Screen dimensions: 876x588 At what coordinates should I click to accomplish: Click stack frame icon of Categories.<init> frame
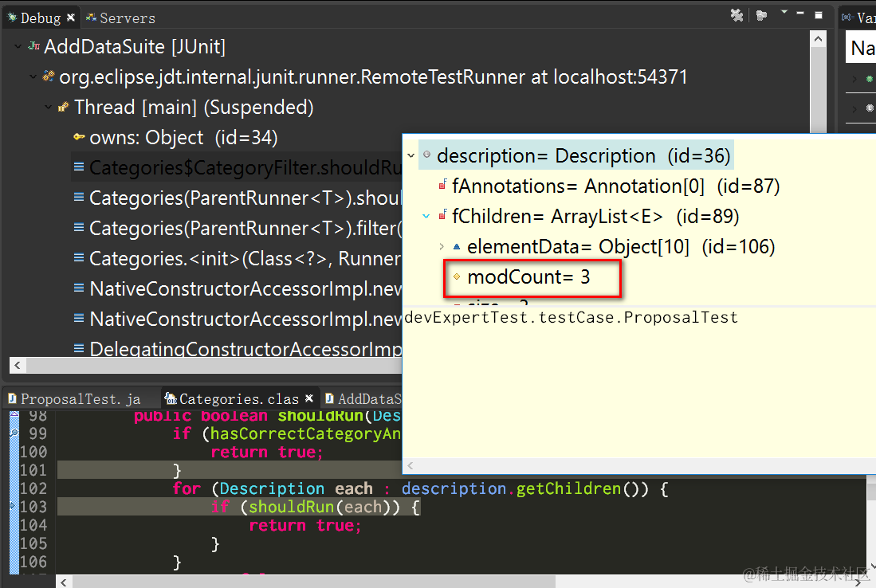(x=79, y=257)
